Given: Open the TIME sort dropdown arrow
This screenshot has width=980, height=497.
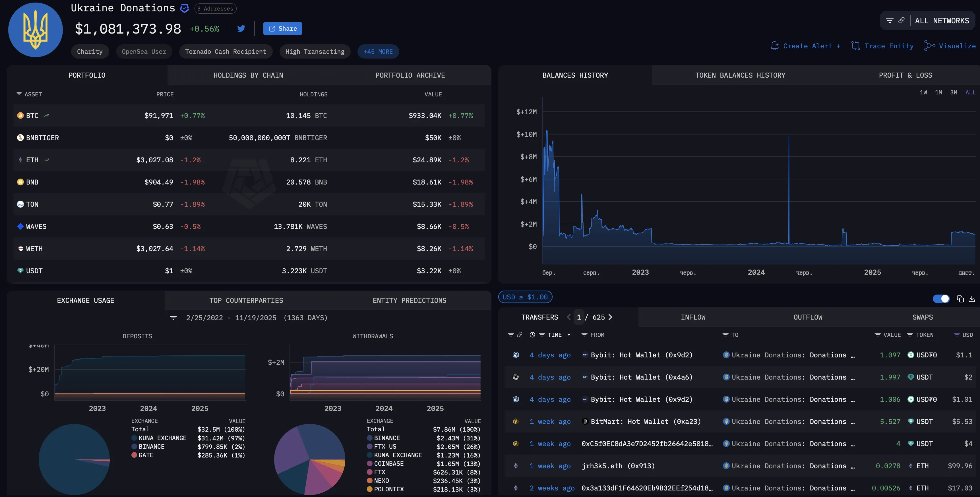Looking at the screenshot, I should 569,335.
